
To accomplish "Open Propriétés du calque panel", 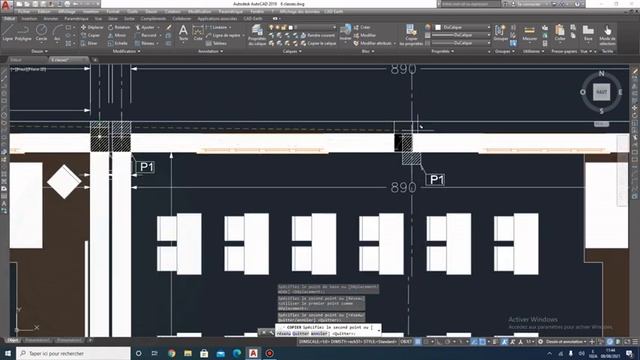I will [257, 35].
